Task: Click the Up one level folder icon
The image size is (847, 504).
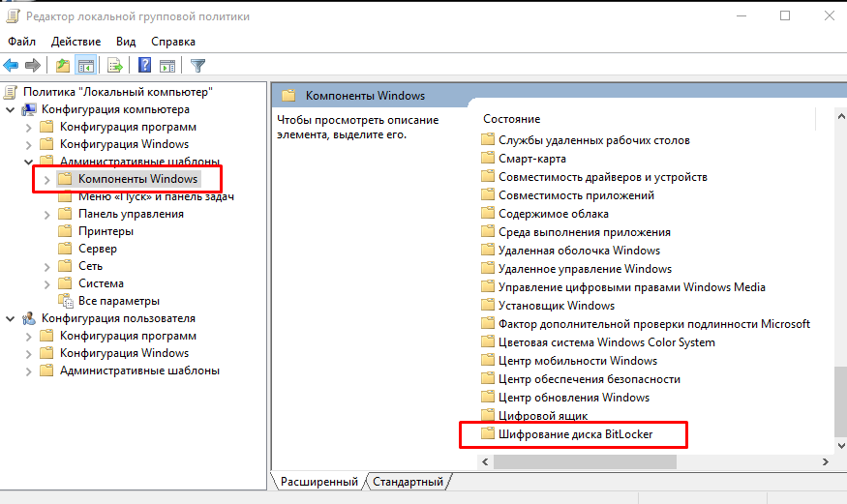Action: point(63,66)
